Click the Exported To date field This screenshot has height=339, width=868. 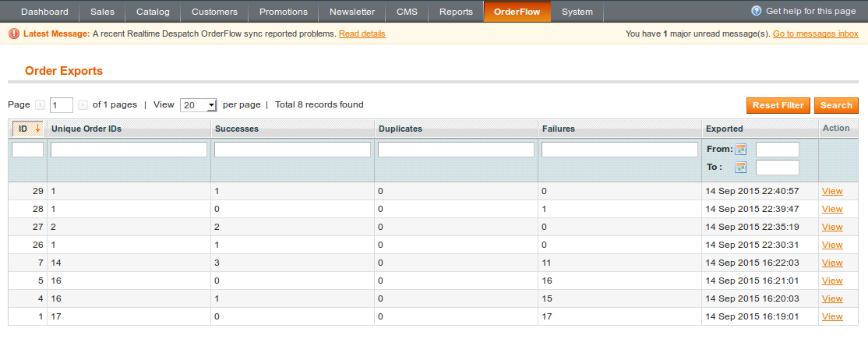[777, 168]
